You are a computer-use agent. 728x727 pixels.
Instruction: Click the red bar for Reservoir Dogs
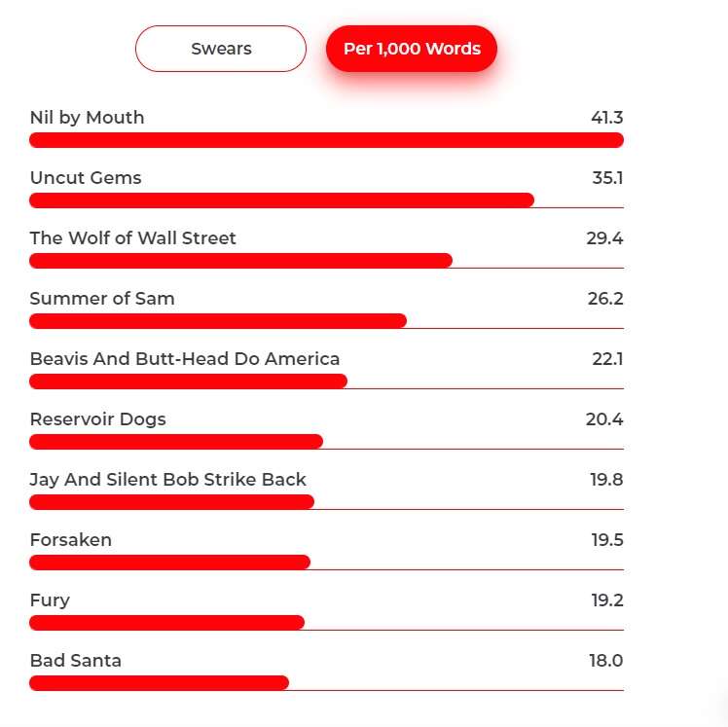pyautogui.click(x=176, y=442)
